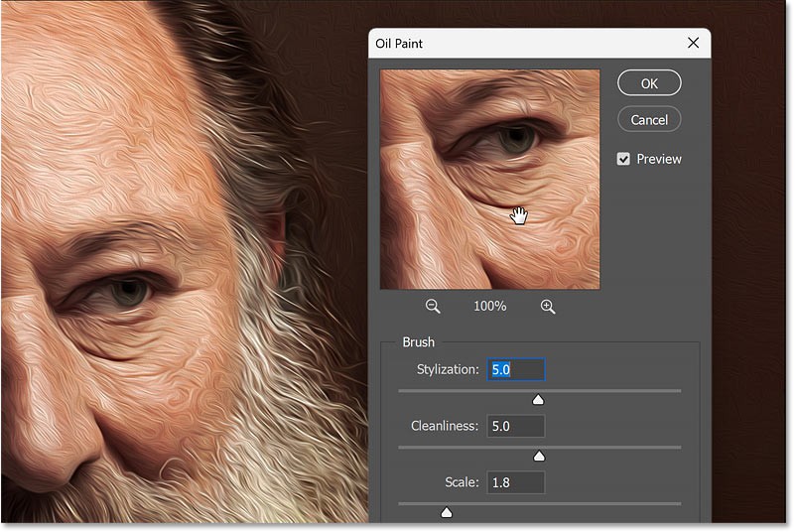Click the zoom out magnifier icon

tap(433, 307)
